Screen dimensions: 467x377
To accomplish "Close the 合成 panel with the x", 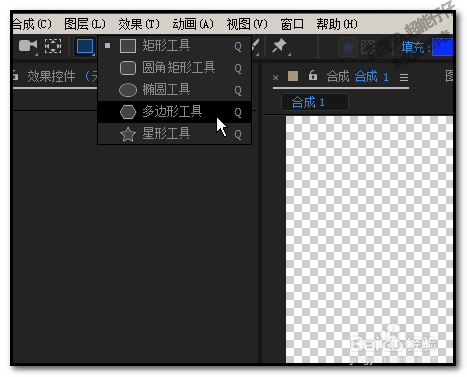I will 275,78.
